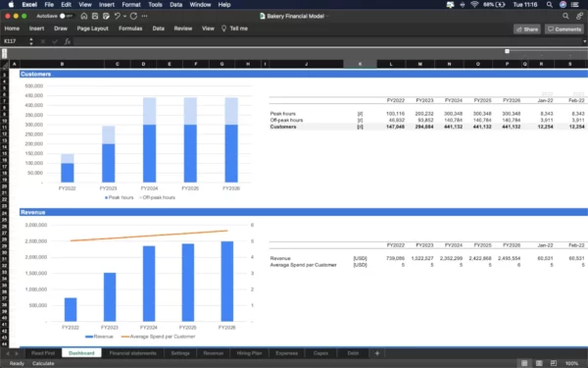This screenshot has height=368, width=588.
Task: Click the Redo circular arrow icon
Action: [x=133, y=16]
